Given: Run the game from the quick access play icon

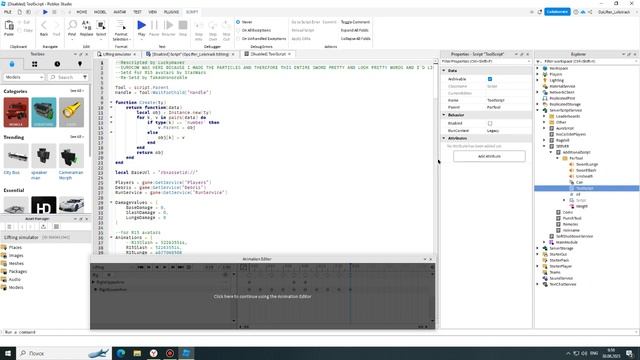Looking at the screenshot, I should pyautogui.click(x=45, y=12).
